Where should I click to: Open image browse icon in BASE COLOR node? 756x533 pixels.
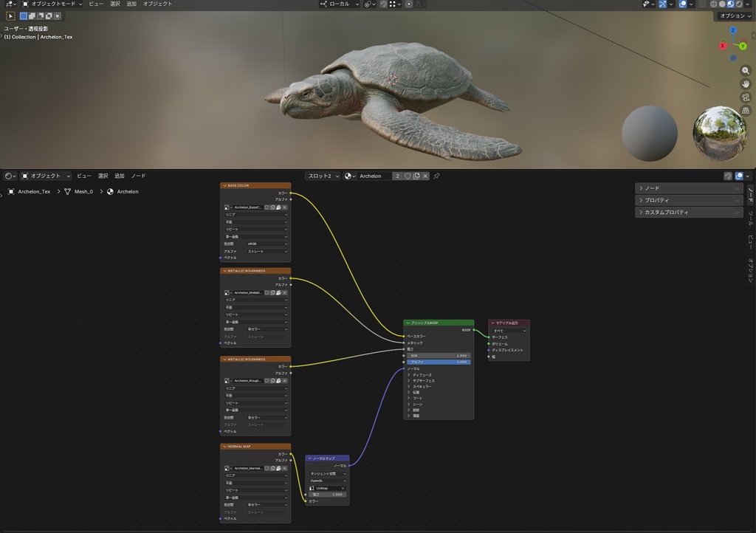(x=227, y=207)
